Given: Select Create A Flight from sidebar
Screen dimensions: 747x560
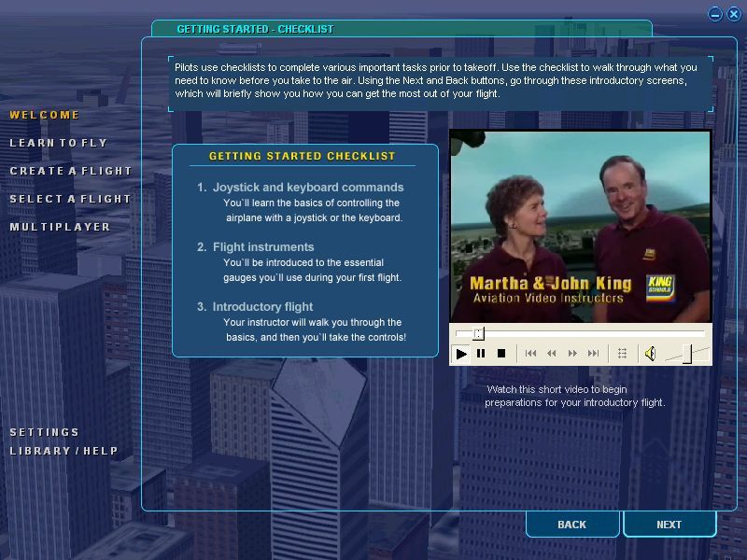Looking at the screenshot, I should click(71, 171).
